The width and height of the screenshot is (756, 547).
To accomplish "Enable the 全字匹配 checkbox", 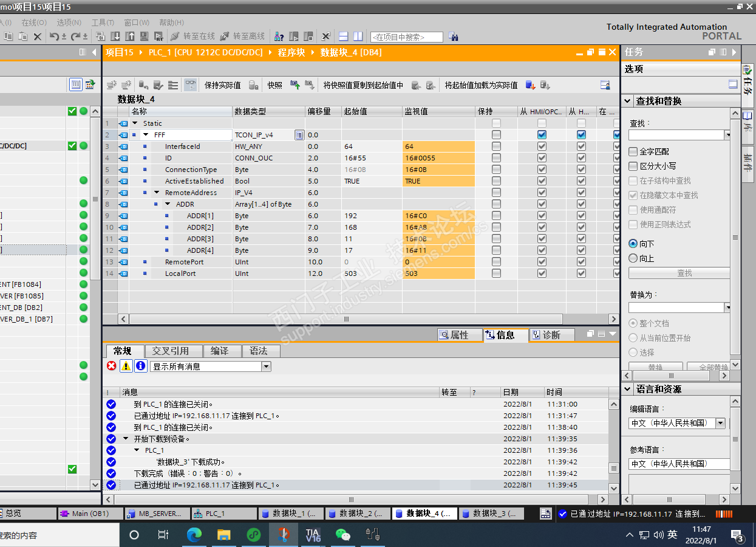I will click(x=633, y=151).
